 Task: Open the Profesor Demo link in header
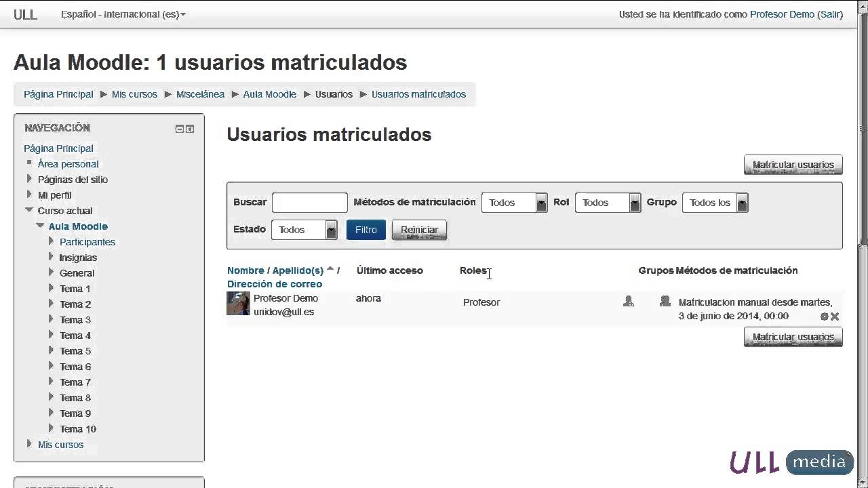click(x=782, y=14)
